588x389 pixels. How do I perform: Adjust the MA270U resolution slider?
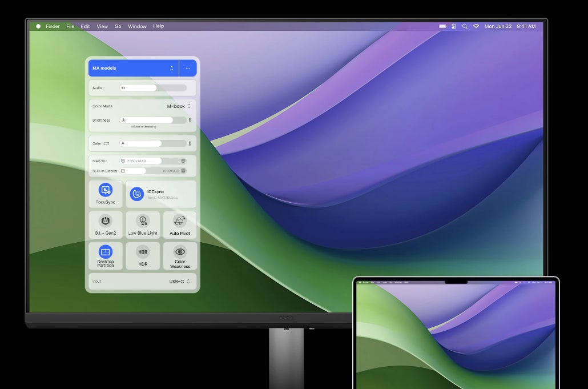pyautogui.click(x=153, y=161)
